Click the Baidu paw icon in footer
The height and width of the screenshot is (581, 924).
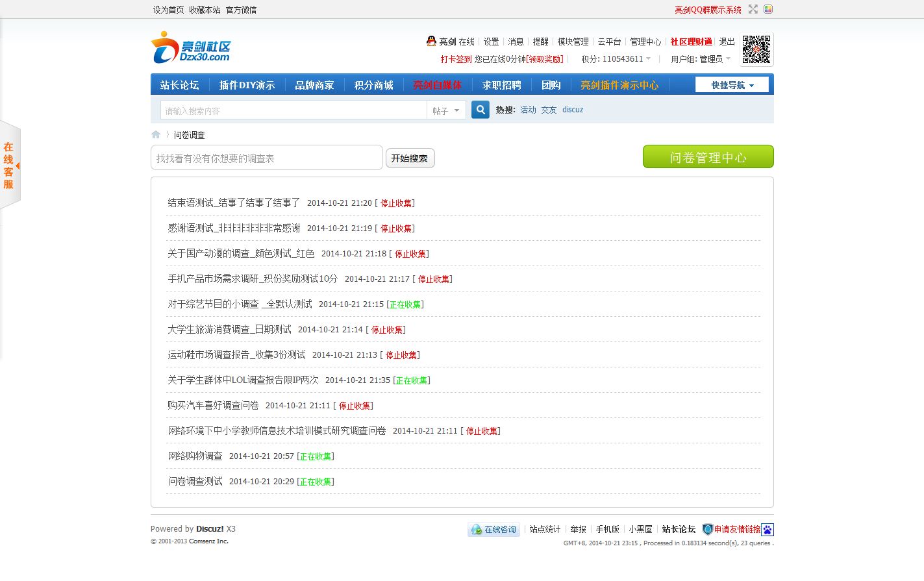(x=768, y=530)
